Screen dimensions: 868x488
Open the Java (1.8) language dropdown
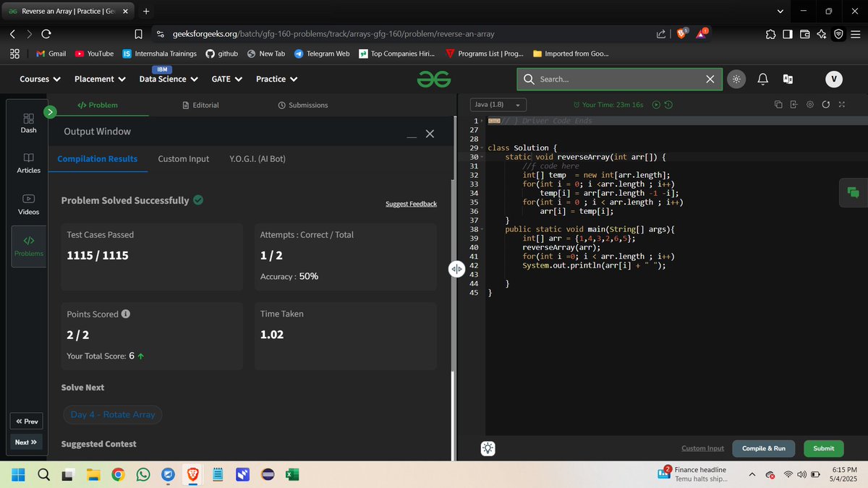[x=497, y=104]
